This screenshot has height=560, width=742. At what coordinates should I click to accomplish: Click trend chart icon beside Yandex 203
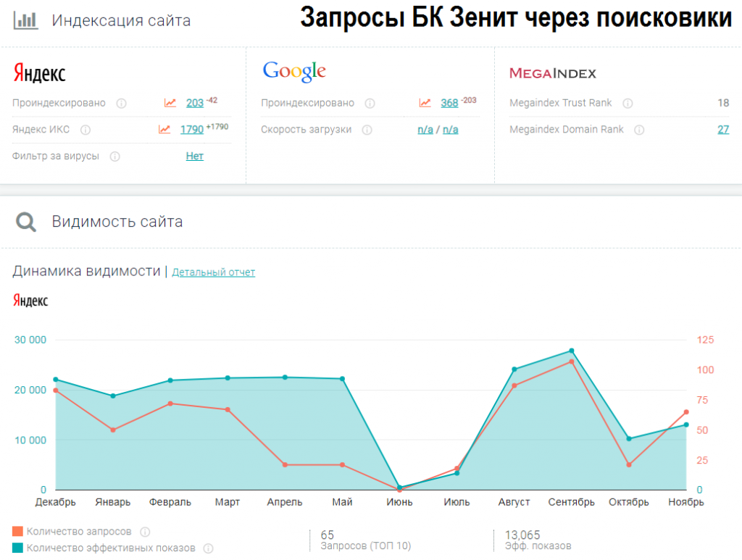(170, 103)
